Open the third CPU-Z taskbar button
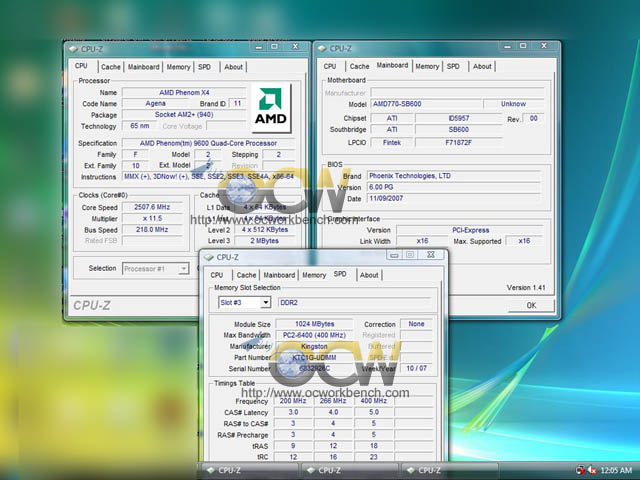The height and width of the screenshot is (480, 640). pos(450,471)
